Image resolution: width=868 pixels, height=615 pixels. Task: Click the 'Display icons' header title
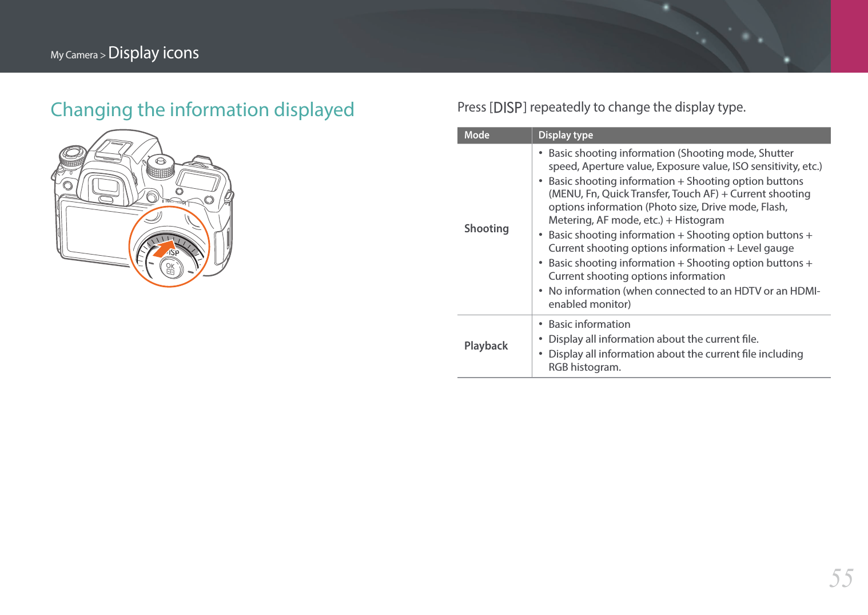pos(153,53)
